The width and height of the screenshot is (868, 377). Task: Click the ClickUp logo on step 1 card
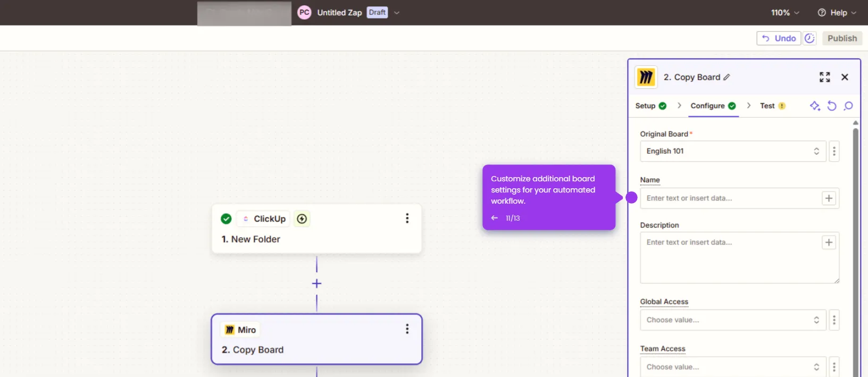pos(246,219)
